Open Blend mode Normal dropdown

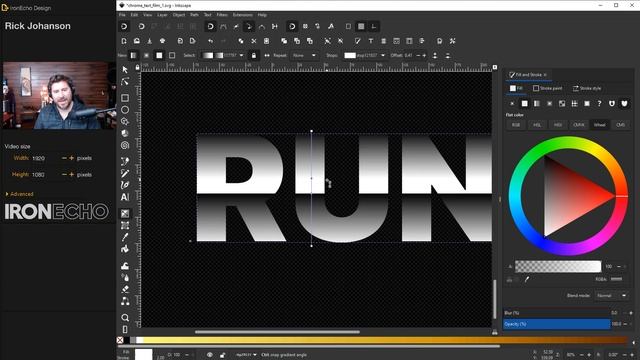point(611,296)
